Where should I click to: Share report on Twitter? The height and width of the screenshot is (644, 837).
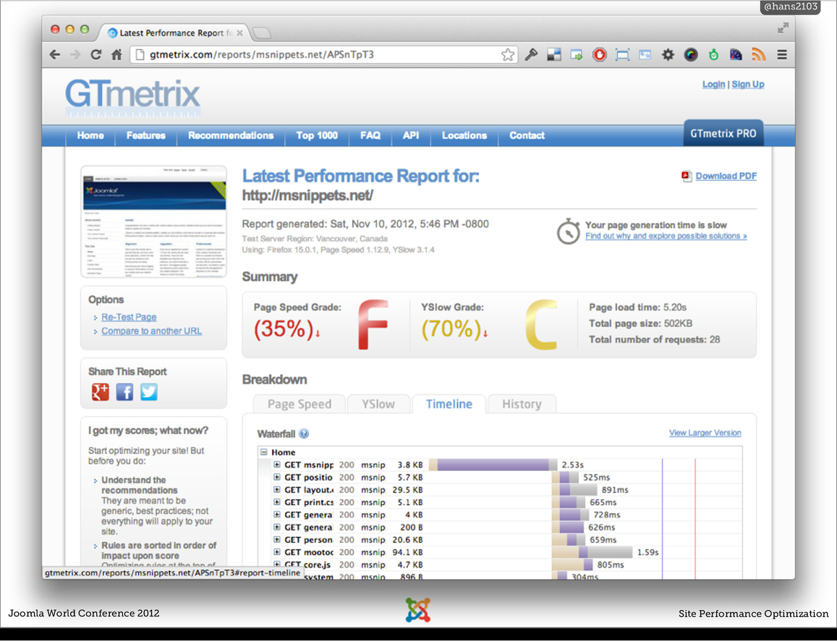(x=149, y=392)
